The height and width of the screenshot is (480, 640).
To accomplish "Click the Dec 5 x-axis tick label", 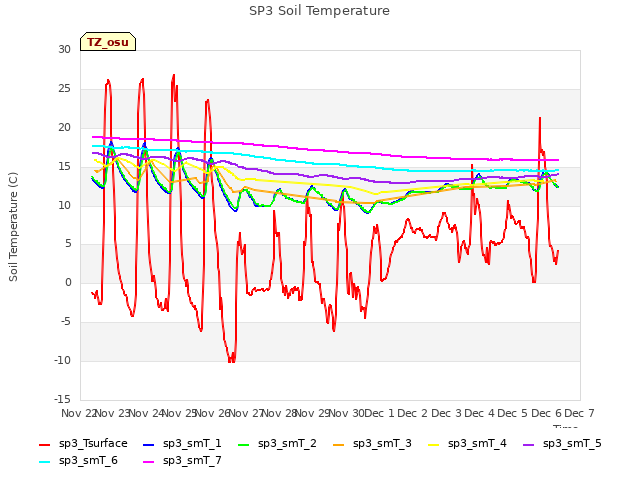I will tap(513, 413).
